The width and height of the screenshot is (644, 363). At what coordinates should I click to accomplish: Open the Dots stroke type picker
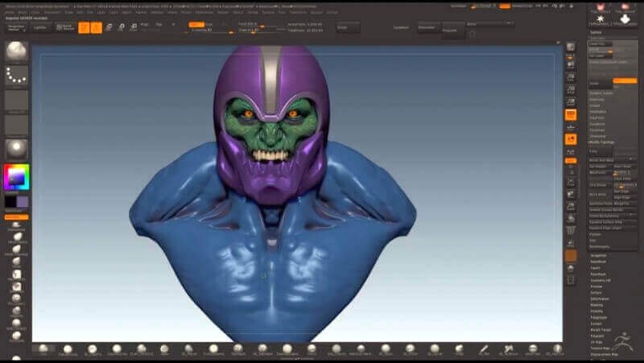coord(16,76)
